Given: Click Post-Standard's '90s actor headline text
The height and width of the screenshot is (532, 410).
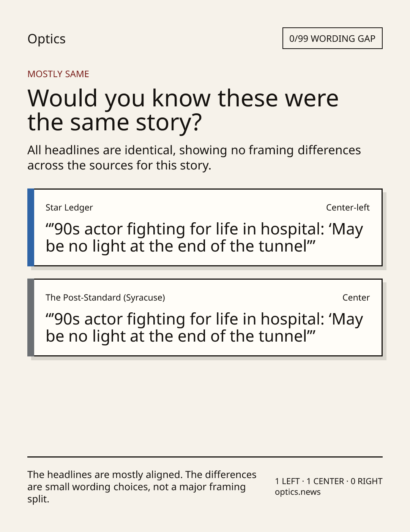Looking at the screenshot, I should click(204, 328).
